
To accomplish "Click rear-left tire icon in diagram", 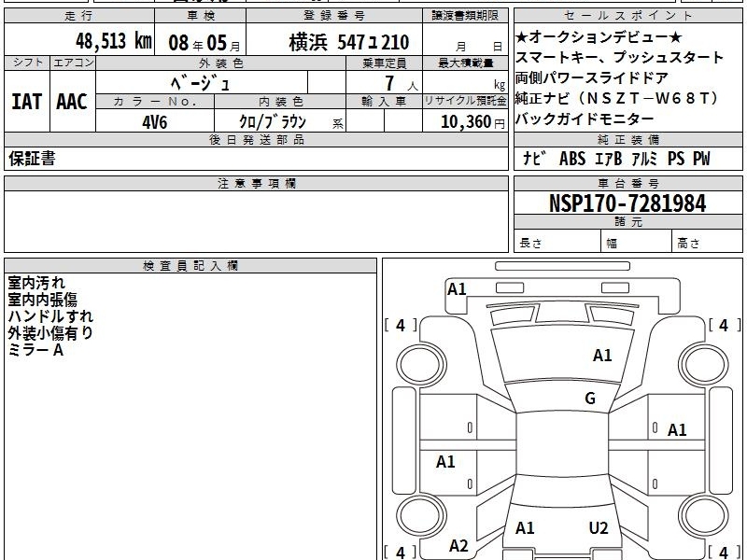I will (x=421, y=516).
